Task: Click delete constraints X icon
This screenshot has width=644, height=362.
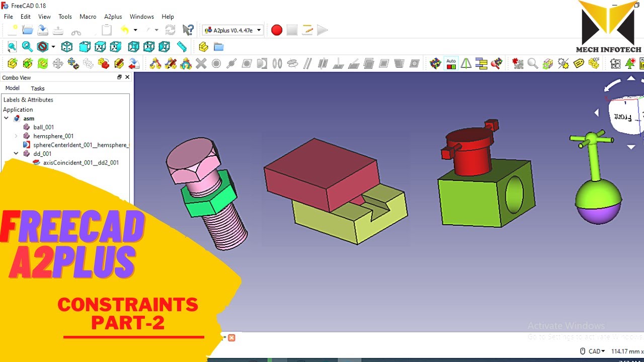Action: pyautogui.click(x=201, y=63)
